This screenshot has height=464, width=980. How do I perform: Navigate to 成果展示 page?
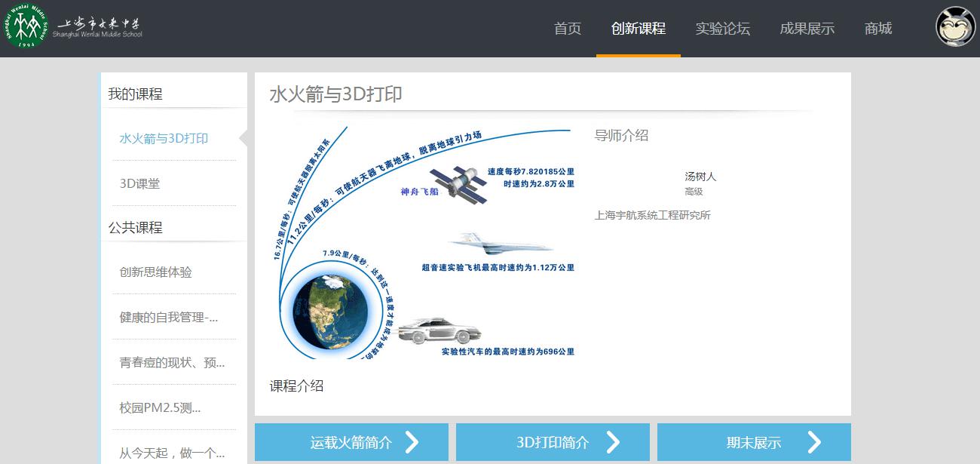807,29
